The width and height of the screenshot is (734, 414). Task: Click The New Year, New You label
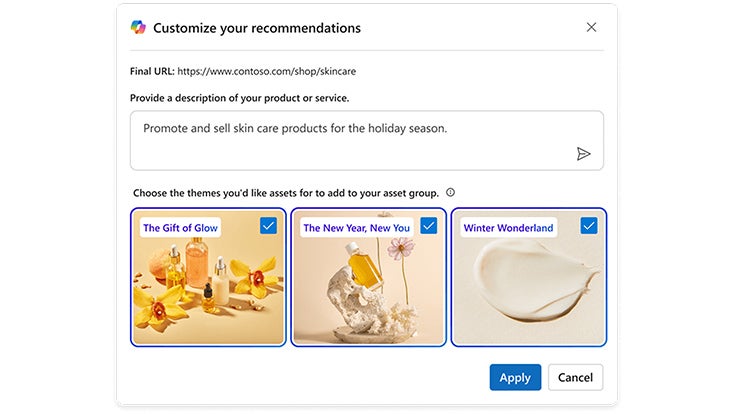356,228
